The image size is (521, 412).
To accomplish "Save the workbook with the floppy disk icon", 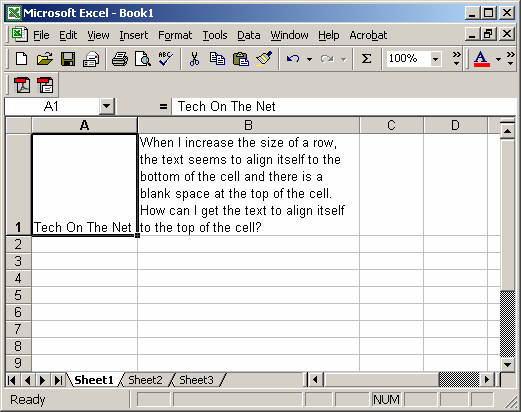I will 68,59.
